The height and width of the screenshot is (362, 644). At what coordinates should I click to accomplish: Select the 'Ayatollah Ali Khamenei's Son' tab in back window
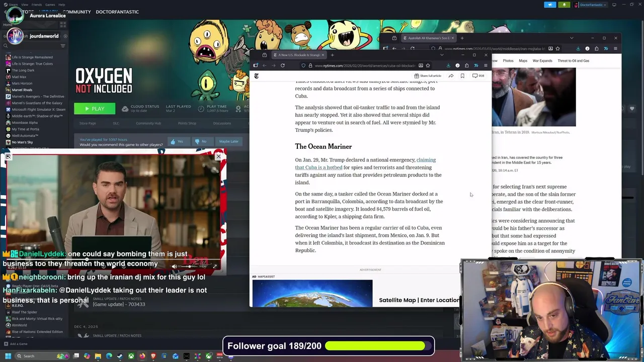pyautogui.click(x=427, y=38)
